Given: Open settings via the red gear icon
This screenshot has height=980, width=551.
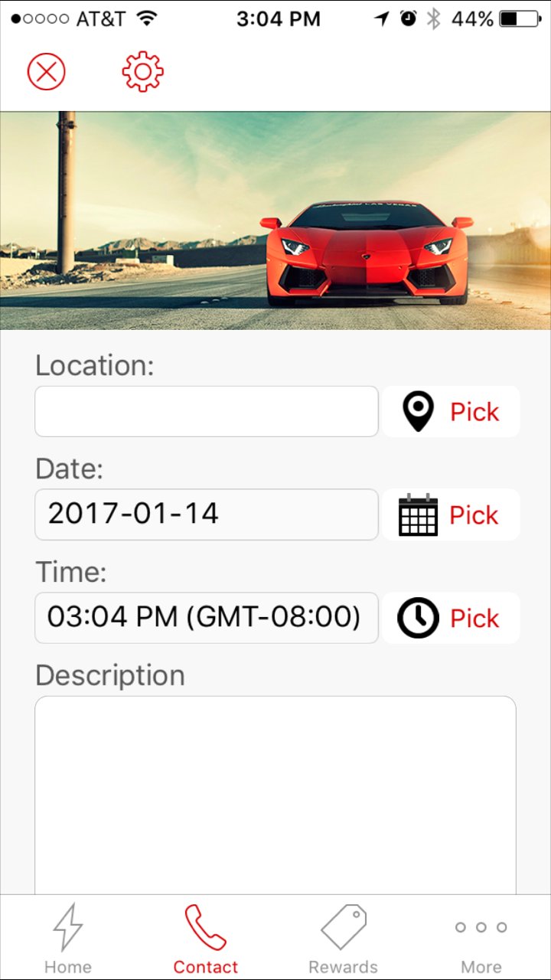Looking at the screenshot, I should pos(143,72).
